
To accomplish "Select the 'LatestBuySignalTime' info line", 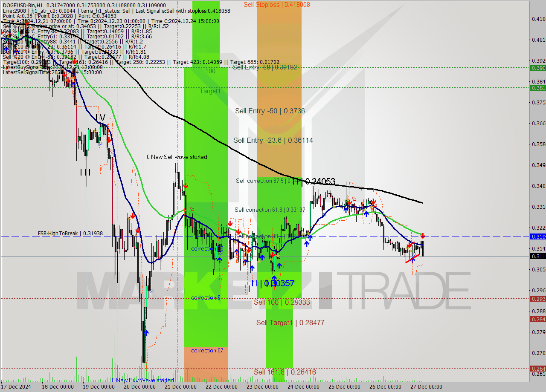I will coord(52,67).
